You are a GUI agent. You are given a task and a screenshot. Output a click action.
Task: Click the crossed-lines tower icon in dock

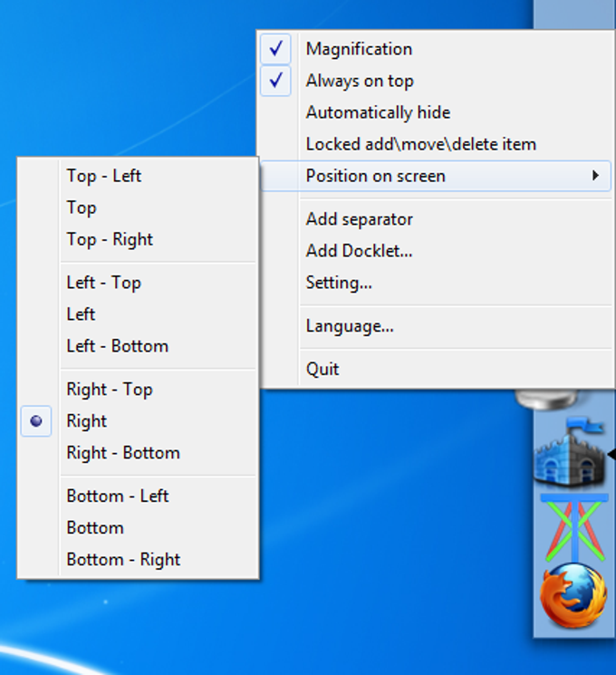574,528
